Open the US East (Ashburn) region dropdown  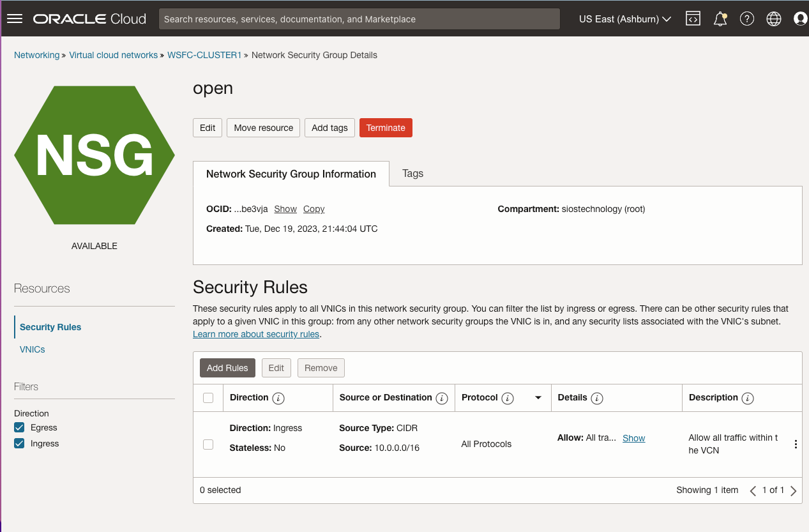click(624, 19)
